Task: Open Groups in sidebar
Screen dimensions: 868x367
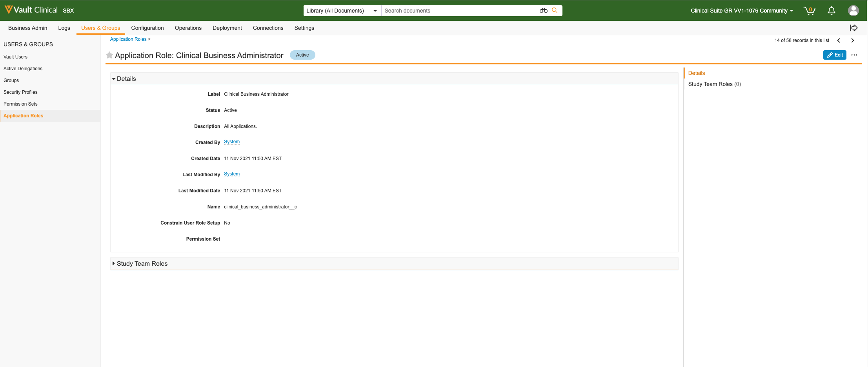Action: click(11, 80)
